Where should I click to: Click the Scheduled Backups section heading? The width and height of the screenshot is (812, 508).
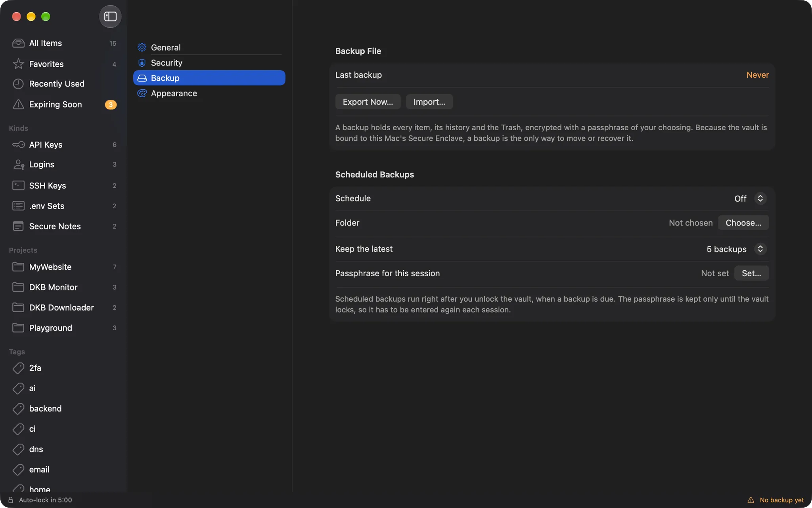pyautogui.click(x=374, y=174)
